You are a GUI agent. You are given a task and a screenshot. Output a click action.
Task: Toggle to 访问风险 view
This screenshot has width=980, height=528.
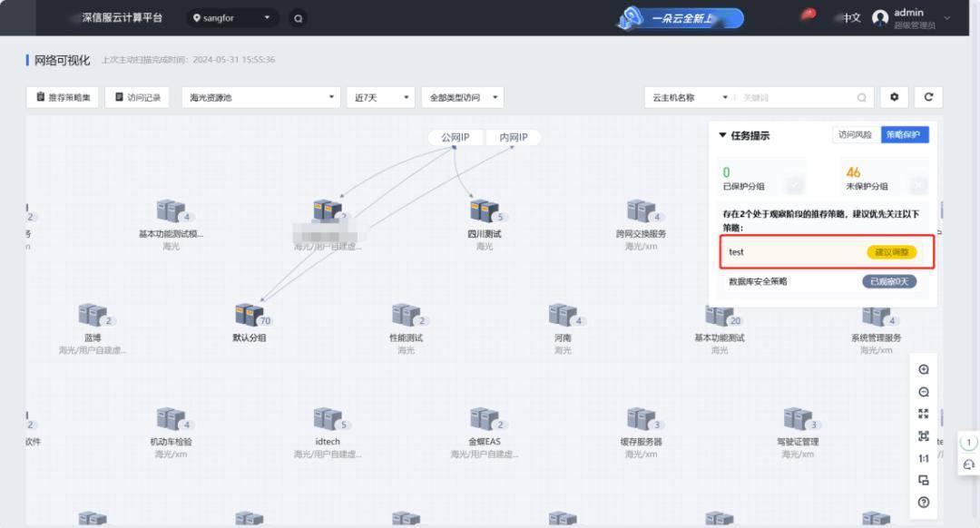point(855,134)
